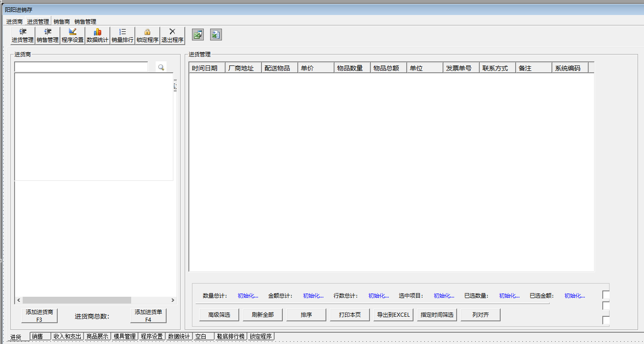This screenshot has width=644, height=344.
Task: Click the 物品总额 column header
Action: point(388,68)
